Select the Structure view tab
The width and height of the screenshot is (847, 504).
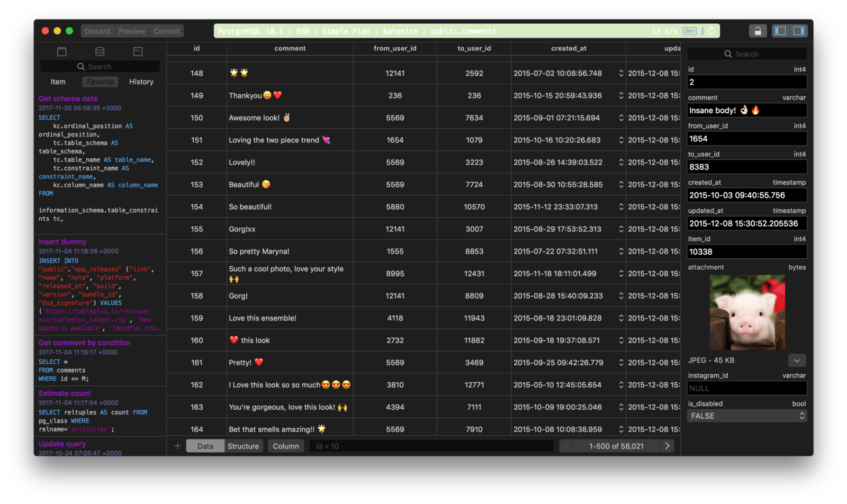click(244, 446)
